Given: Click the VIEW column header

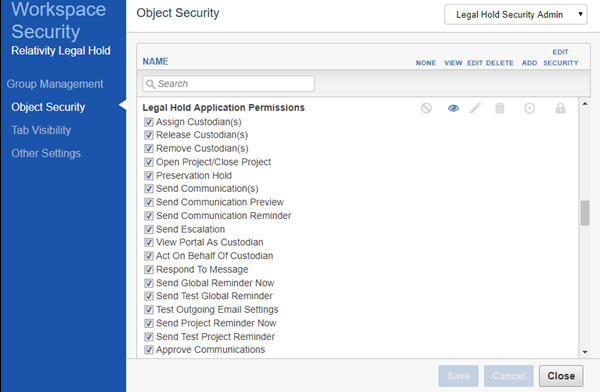Looking at the screenshot, I should [453, 63].
